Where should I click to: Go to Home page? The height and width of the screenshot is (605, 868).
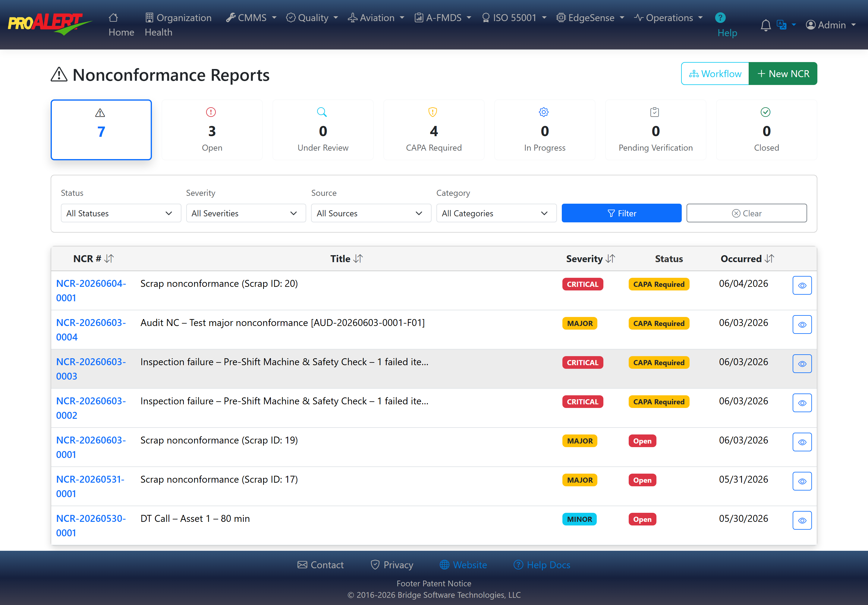[x=121, y=25]
